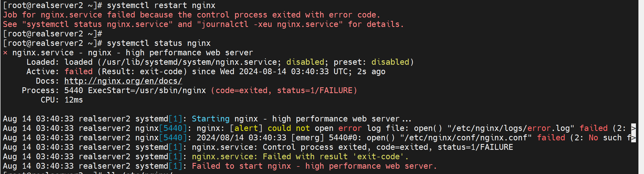
Task: Click the '12ms' CPU value
Action: coord(74,100)
